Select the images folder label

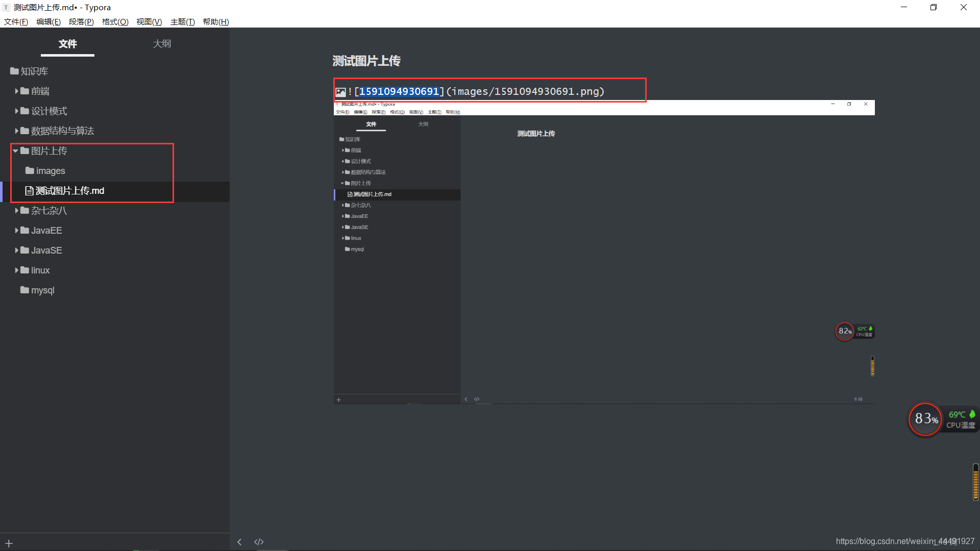51,171
